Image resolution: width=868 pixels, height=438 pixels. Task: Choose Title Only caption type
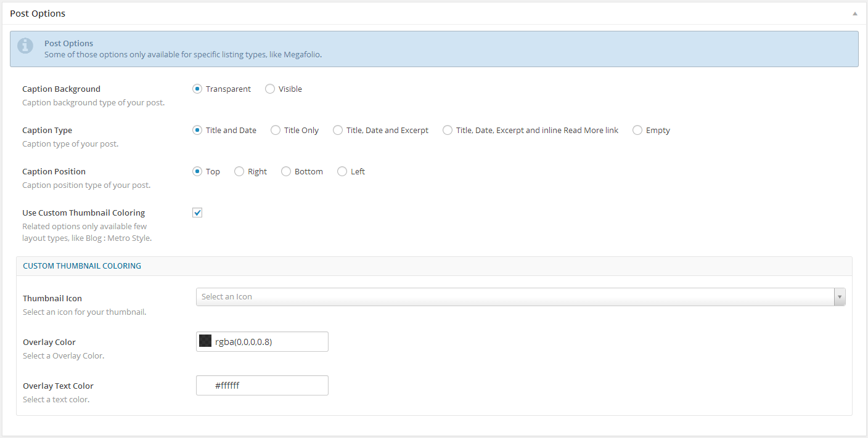[x=275, y=130]
